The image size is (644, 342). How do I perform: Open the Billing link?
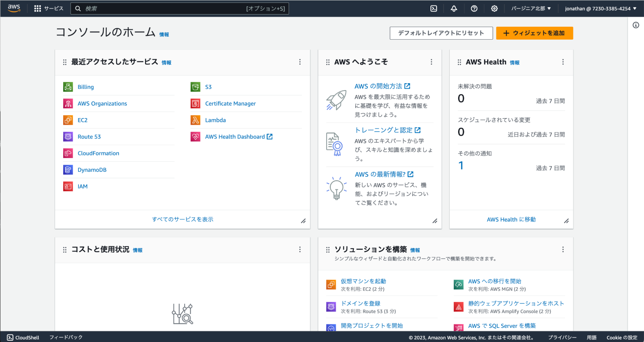(86, 87)
